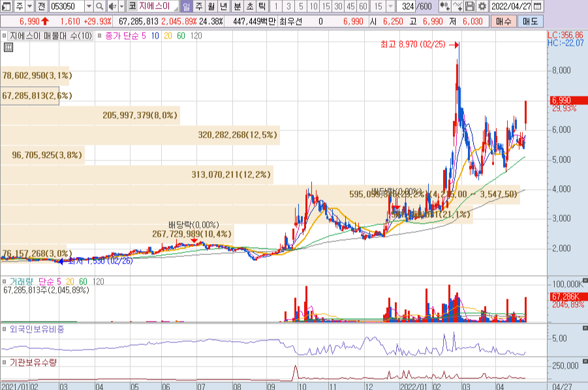
Task: Select tick 틱 chart period
Action: click(x=262, y=6)
